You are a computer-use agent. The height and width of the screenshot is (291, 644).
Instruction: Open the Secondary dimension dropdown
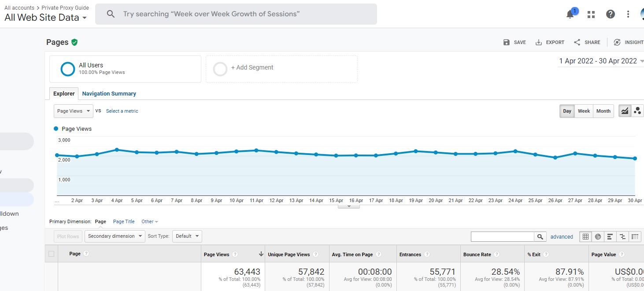click(115, 236)
